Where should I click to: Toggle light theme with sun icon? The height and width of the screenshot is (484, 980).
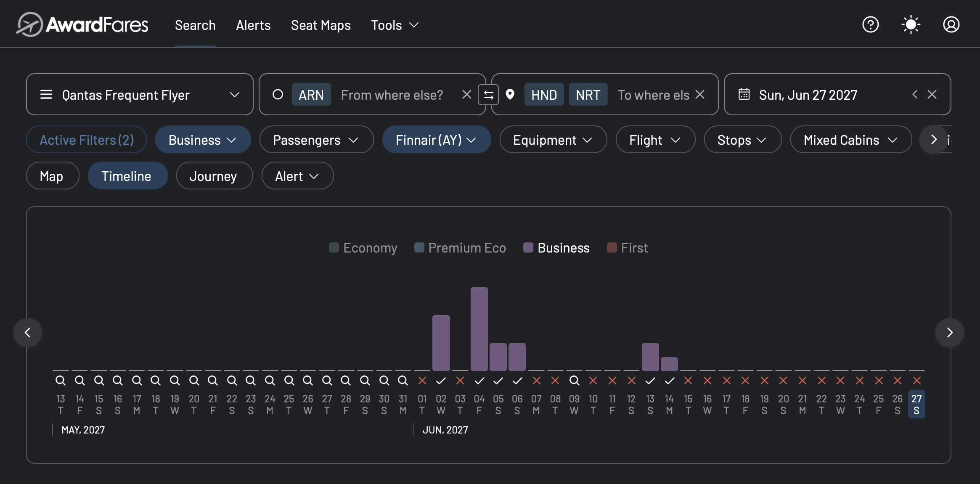coord(911,24)
